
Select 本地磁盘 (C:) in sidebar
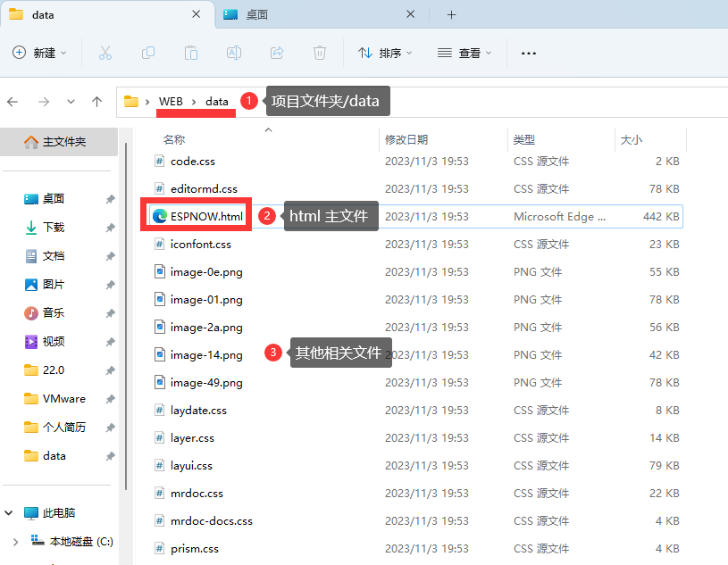(x=72, y=541)
